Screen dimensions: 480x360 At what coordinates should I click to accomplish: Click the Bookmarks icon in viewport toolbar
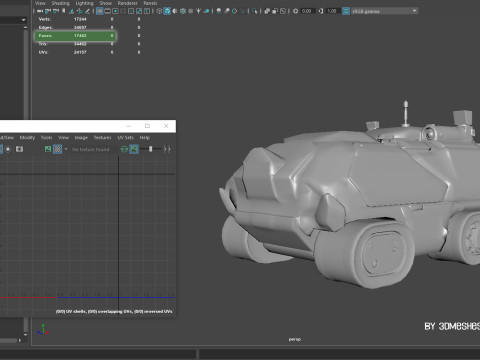pos(64,11)
